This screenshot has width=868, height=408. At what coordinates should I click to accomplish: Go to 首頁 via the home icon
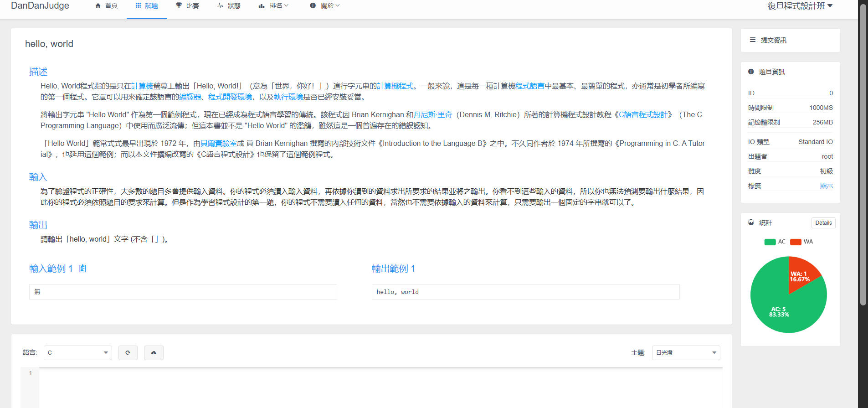pyautogui.click(x=98, y=6)
